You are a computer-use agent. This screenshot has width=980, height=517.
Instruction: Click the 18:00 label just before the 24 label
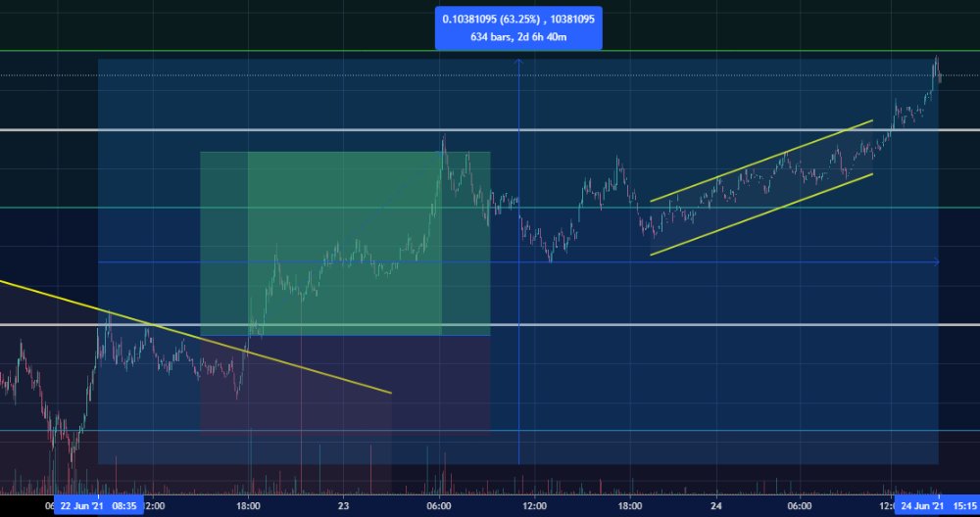pyautogui.click(x=629, y=506)
